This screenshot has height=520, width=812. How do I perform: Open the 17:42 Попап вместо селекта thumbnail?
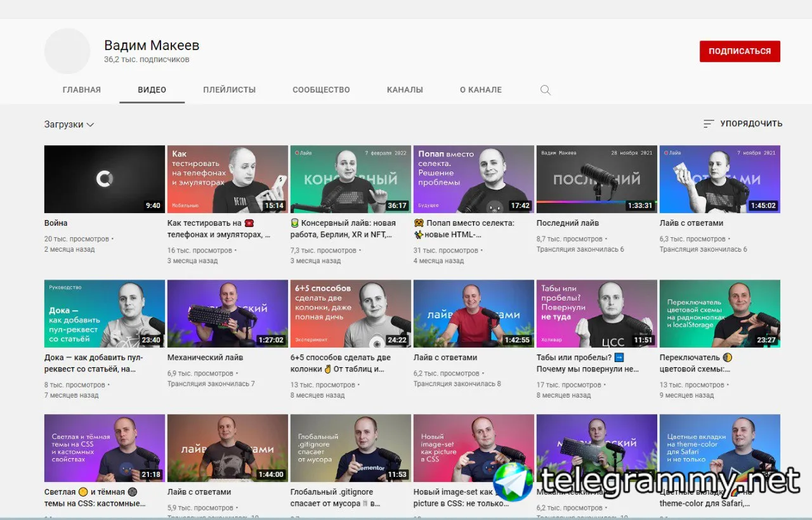click(x=474, y=179)
